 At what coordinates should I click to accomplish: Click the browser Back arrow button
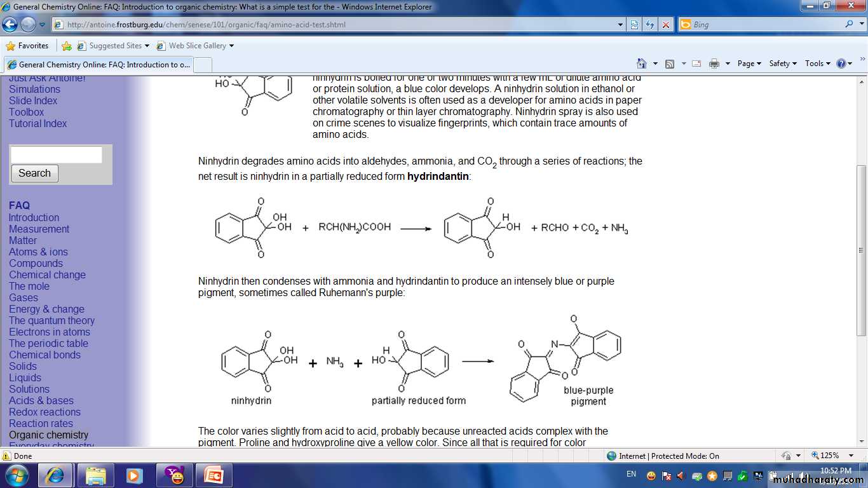[x=10, y=25]
